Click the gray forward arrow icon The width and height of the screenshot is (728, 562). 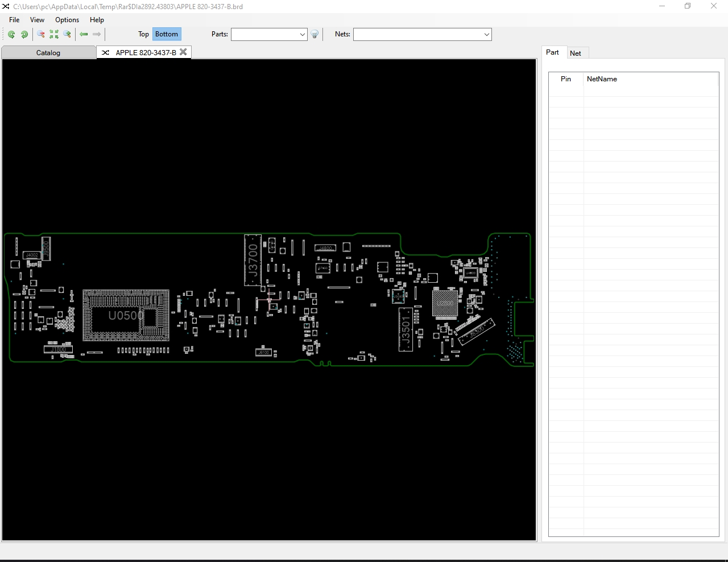click(97, 35)
